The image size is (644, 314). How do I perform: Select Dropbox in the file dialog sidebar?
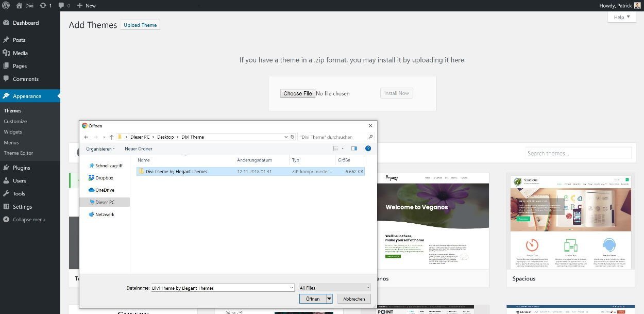tap(103, 177)
